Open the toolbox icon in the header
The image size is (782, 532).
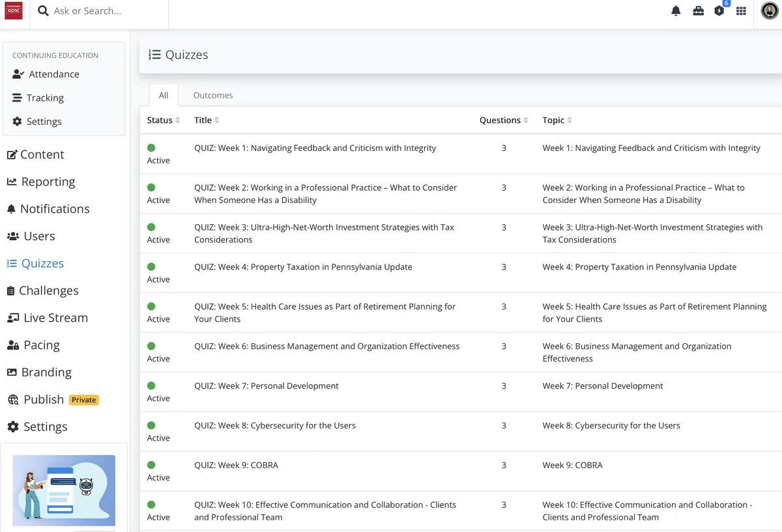coord(699,10)
